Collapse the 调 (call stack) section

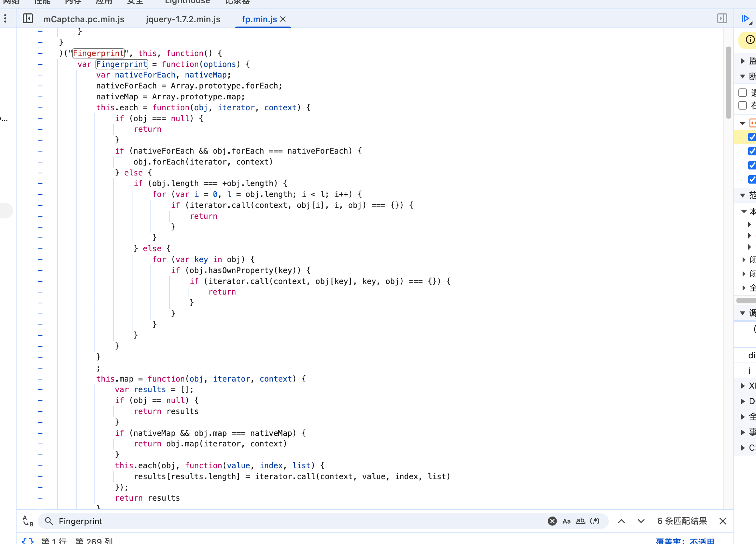pyautogui.click(x=743, y=313)
